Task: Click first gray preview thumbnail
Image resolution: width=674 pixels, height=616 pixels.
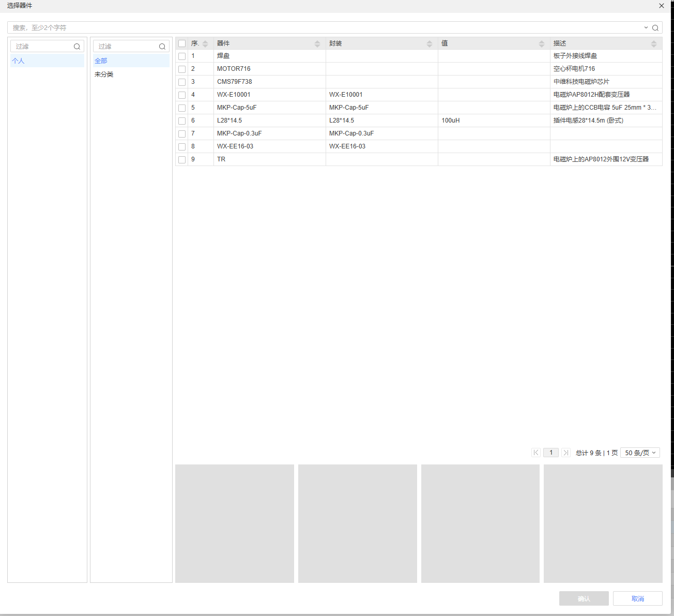Action: [x=235, y=523]
